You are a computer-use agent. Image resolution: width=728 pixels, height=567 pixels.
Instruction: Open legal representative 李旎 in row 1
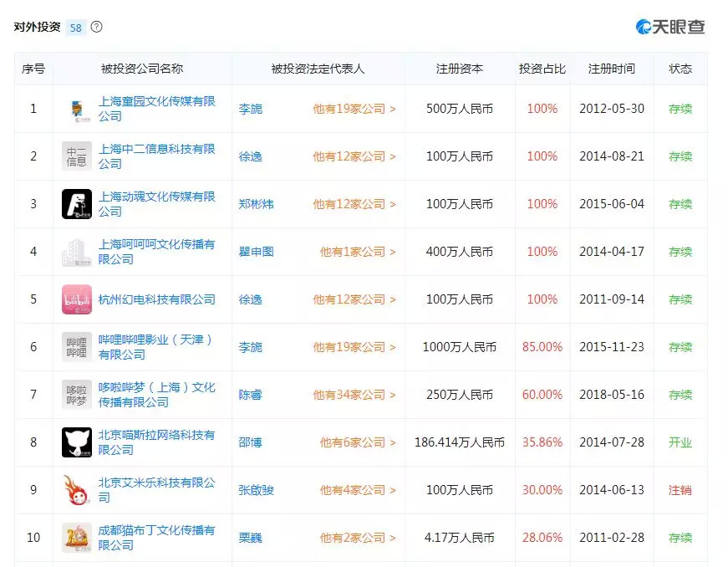pyautogui.click(x=250, y=109)
